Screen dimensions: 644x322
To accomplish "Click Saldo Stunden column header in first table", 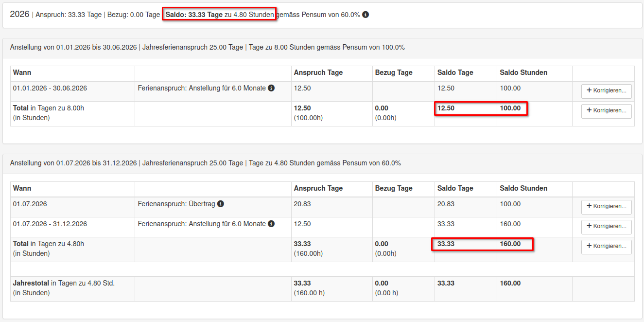I will (523, 72).
